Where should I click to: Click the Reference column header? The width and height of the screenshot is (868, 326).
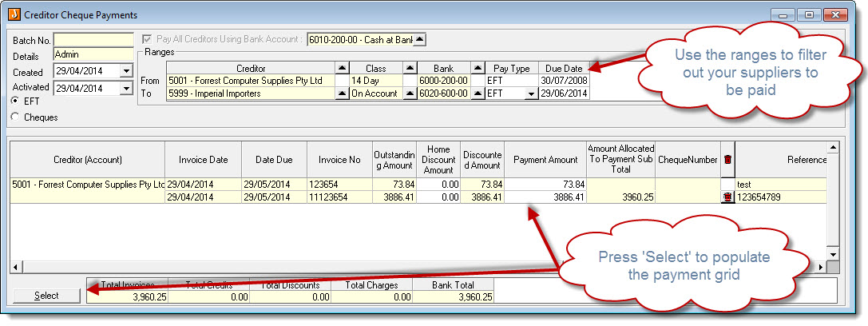pos(781,160)
